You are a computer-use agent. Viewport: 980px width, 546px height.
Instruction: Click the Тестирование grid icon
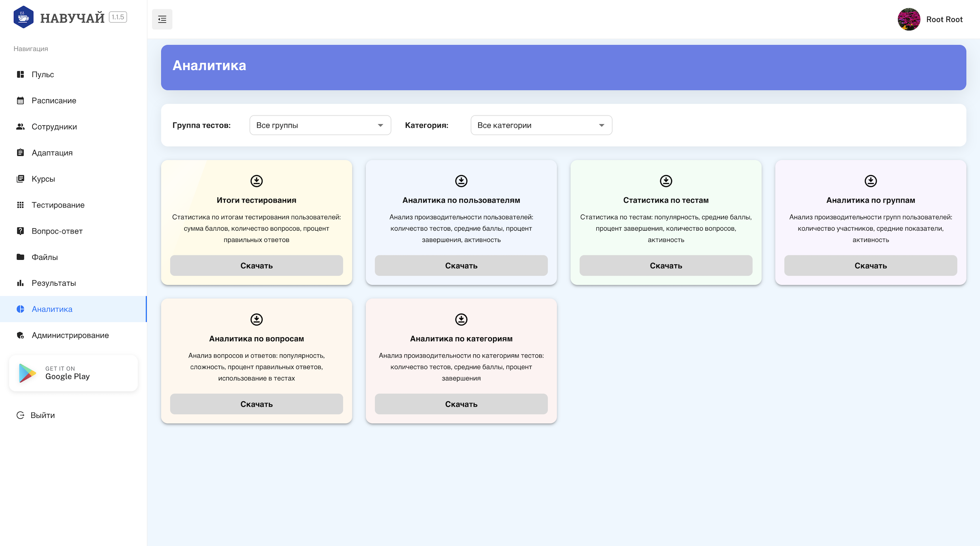coord(20,205)
